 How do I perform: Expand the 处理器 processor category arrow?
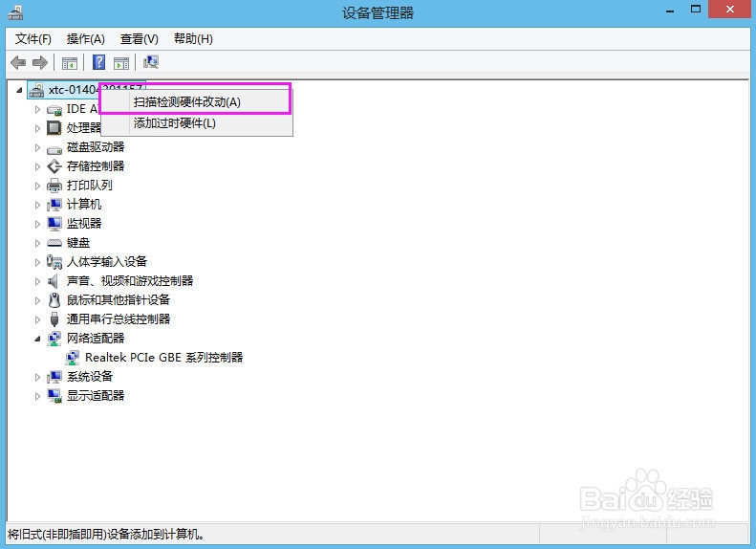click(x=37, y=128)
